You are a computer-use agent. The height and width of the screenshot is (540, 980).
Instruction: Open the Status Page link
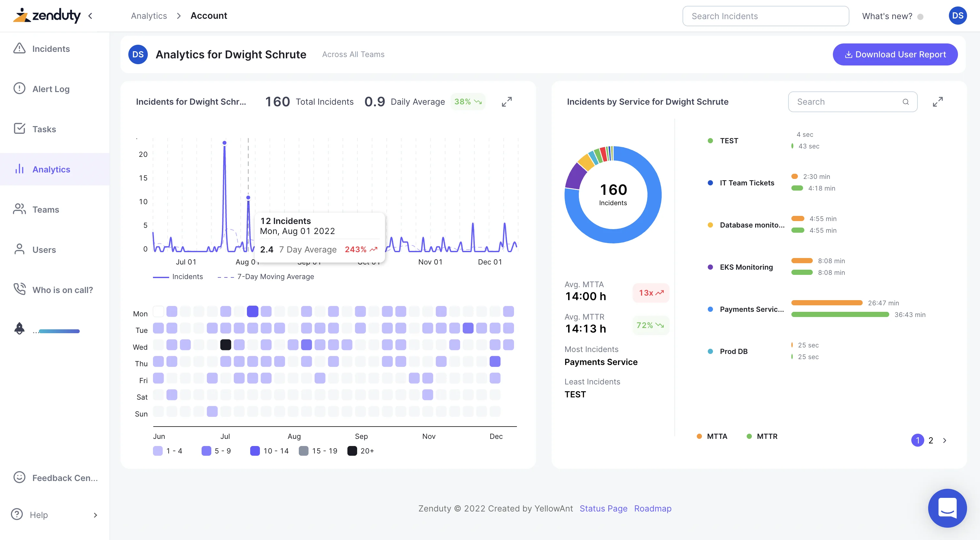pyautogui.click(x=603, y=509)
